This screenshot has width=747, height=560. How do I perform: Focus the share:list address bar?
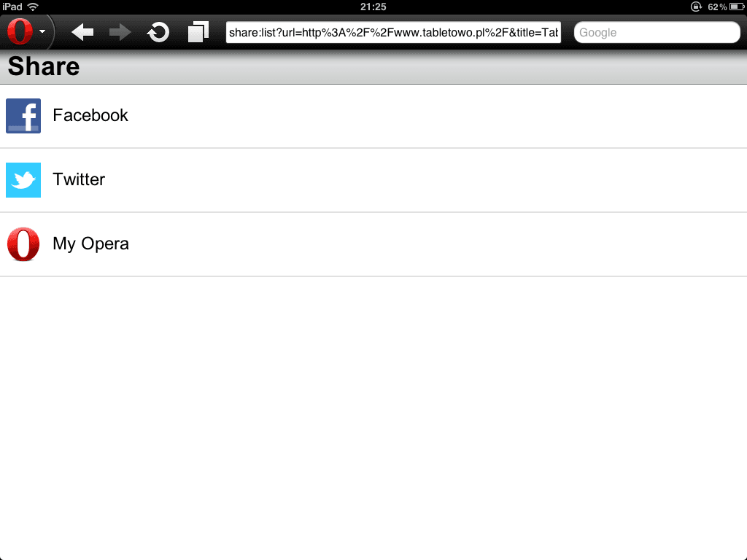(393, 32)
